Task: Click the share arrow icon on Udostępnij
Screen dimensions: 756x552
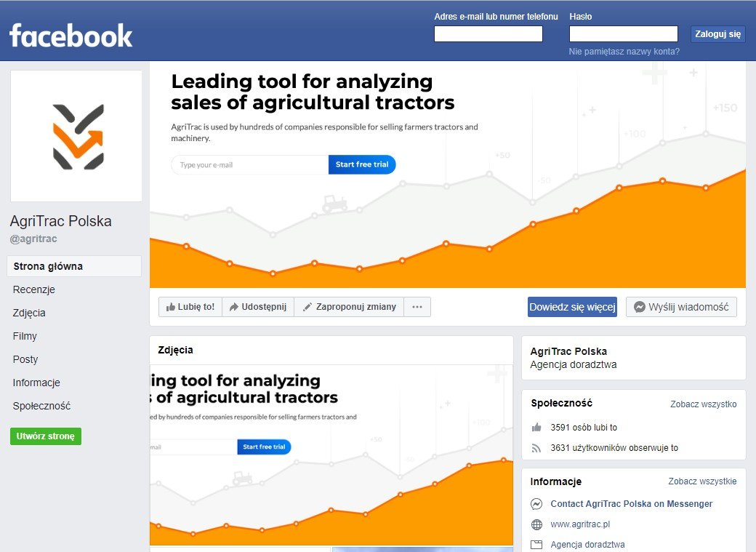Action: (x=234, y=307)
